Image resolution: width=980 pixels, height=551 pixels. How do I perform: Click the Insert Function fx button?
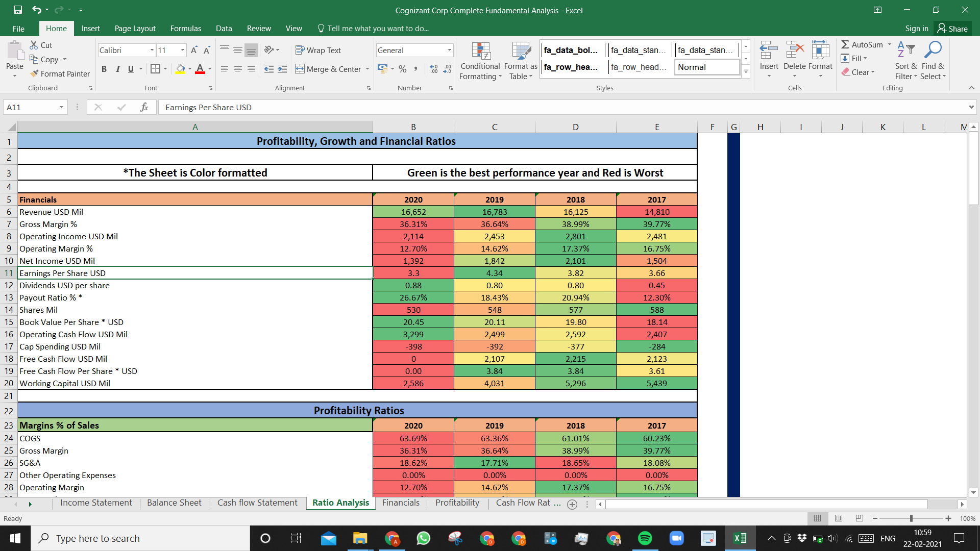144,107
